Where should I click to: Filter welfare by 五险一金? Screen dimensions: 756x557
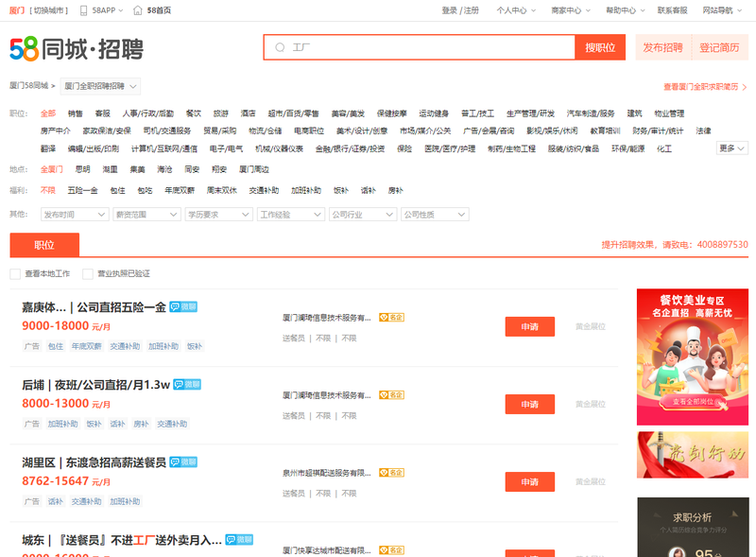click(x=82, y=191)
